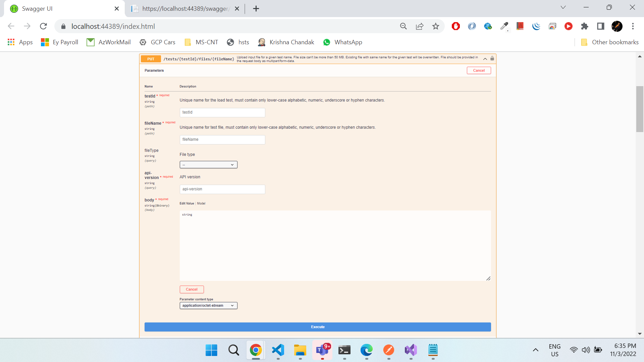Open File Explorer from taskbar
The image size is (644, 362).
click(x=300, y=350)
